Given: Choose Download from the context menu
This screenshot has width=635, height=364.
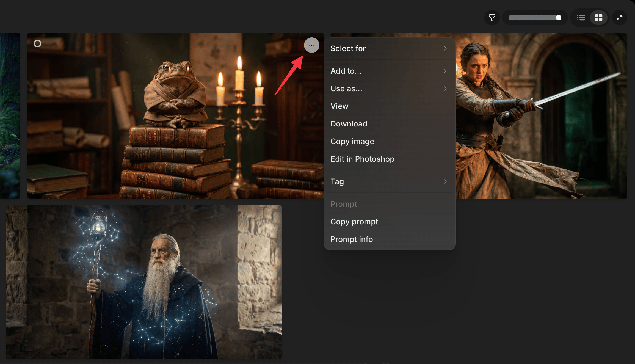Looking at the screenshot, I should [390, 124].
